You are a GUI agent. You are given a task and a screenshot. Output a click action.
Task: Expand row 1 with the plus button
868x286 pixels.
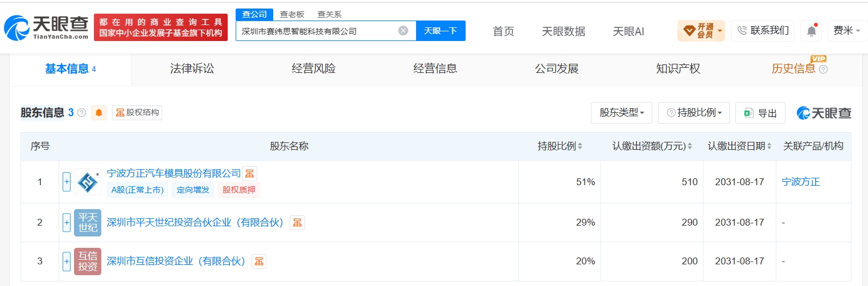[67, 182]
